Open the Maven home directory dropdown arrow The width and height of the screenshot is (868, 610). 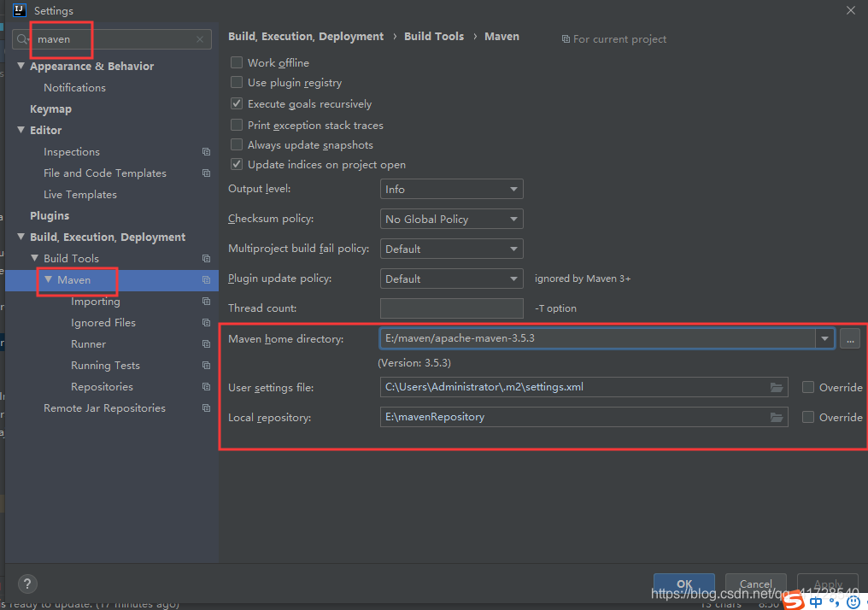(x=824, y=339)
